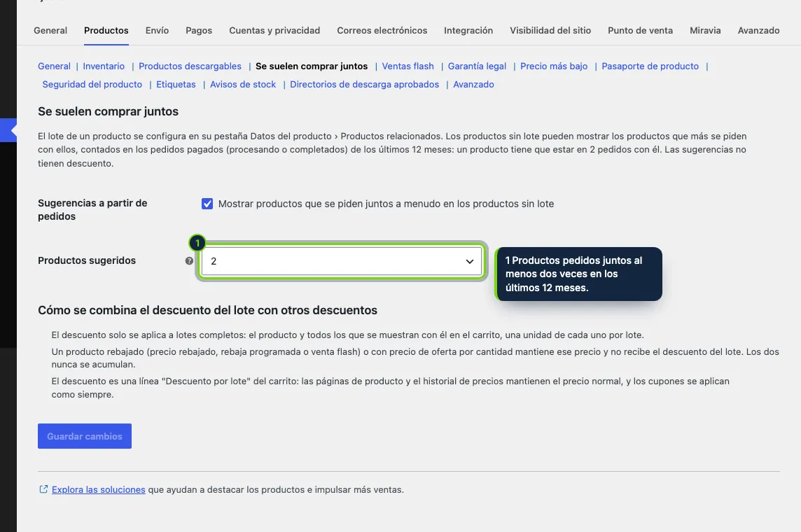This screenshot has height=532, width=801.
Task: Go to Seguridad del producto subsection
Action: pos(92,84)
